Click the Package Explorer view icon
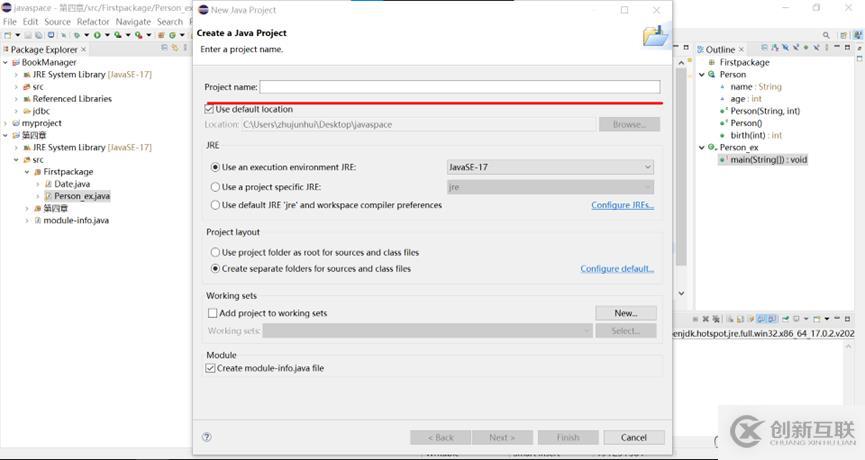865x460 pixels. click(x=6, y=49)
